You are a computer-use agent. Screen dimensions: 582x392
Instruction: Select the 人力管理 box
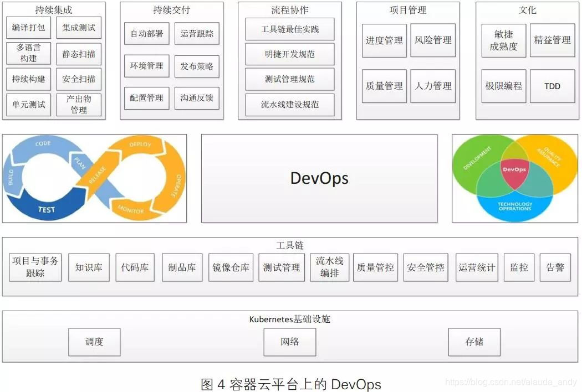[x=433, y=86]
